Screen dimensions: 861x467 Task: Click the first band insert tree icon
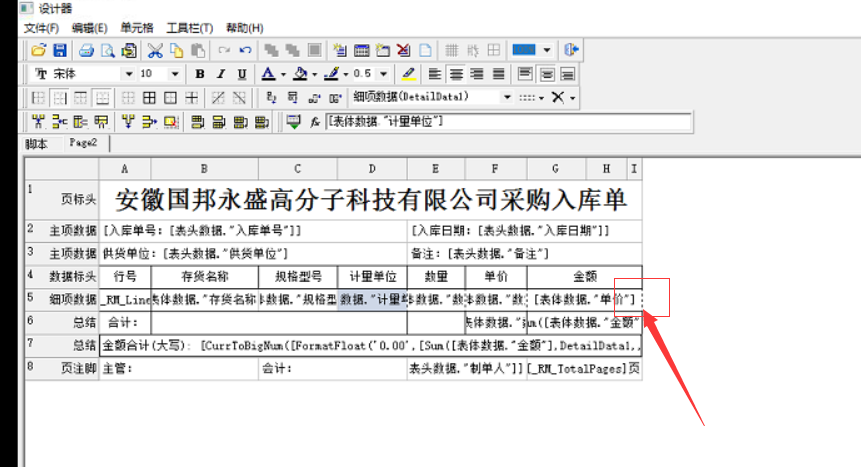[x=38, y=122]
